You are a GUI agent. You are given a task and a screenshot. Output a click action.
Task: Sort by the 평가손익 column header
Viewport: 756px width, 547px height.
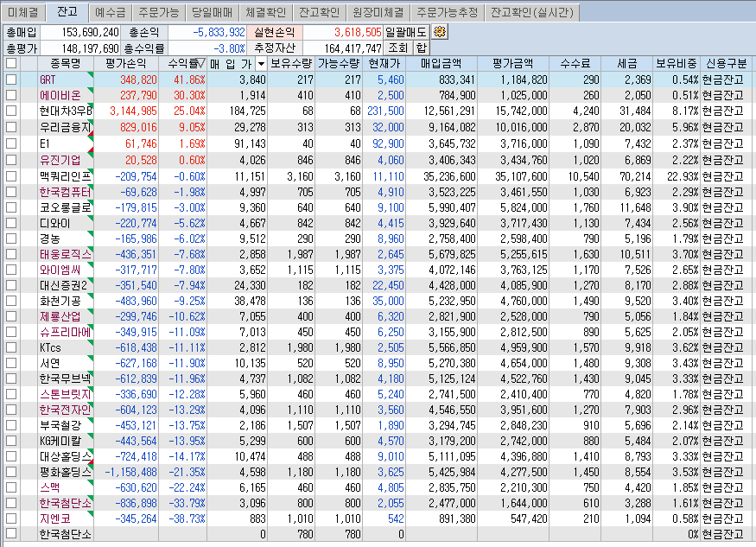click(x=126, y=63)
